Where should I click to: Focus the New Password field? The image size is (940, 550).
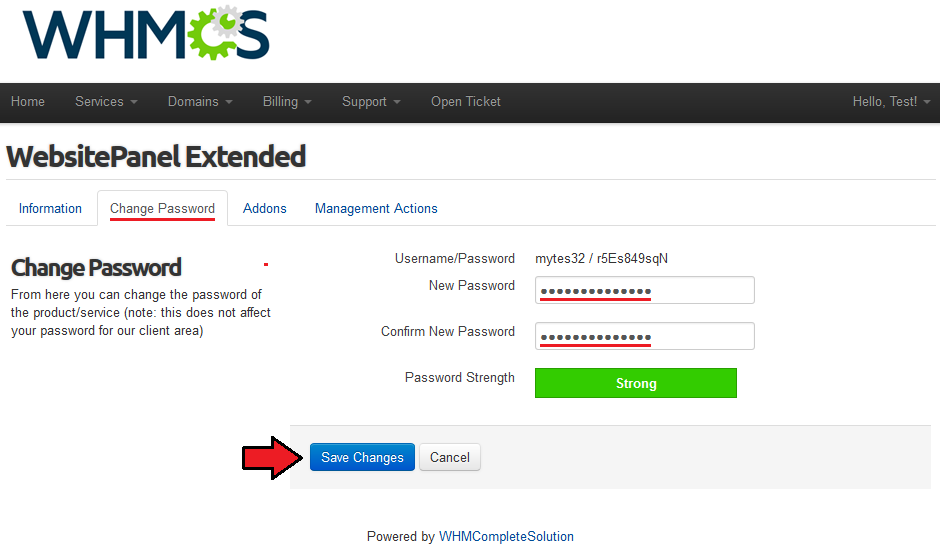[644, 290]
